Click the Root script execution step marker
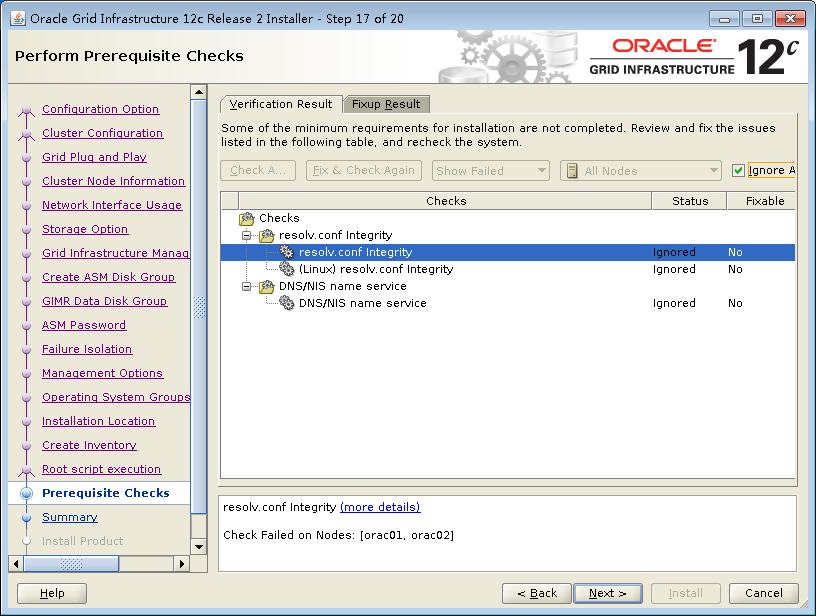The width and height of the screenshot is (816, 616). (27, 470)
